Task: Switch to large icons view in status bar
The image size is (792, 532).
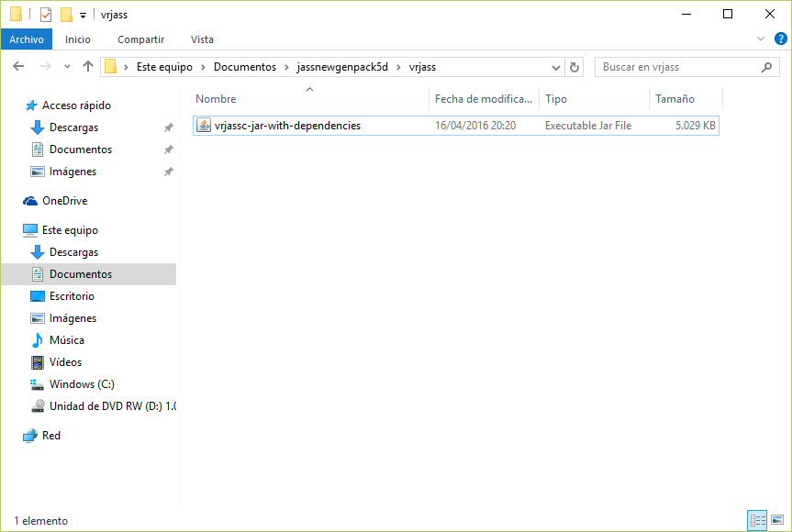Action: pos(777,520)
